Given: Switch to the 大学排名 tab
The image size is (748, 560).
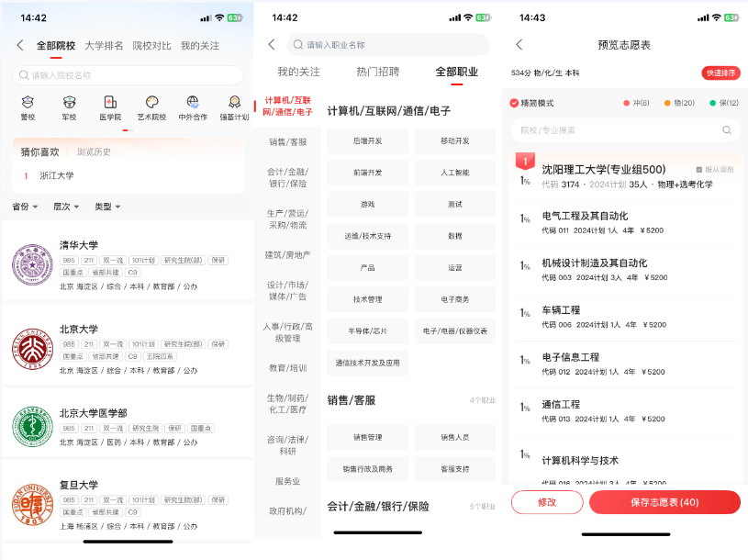Looking at the screenshot, I should click(x=104, y=46).
